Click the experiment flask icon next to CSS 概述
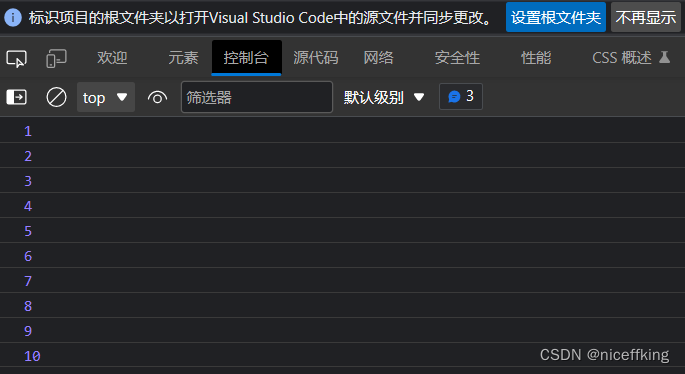The image size is (685, 374). tap(664, 57)
